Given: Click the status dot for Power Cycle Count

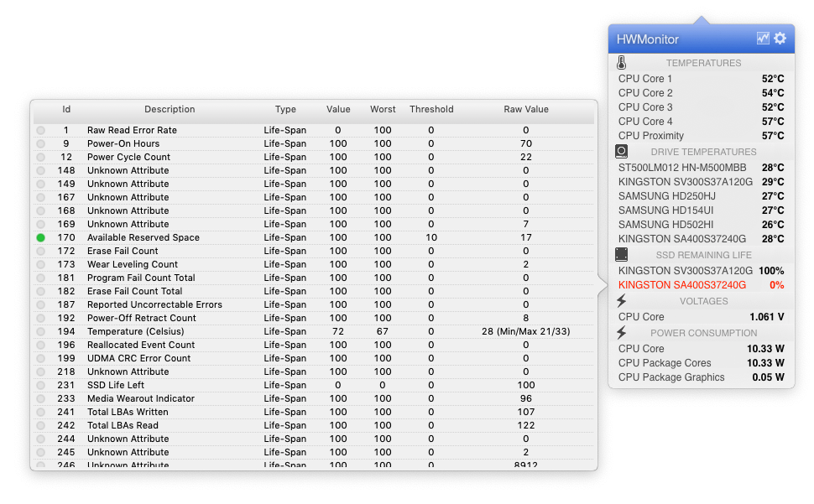Looking at the screenshot, I should click(x=40, y=157).
